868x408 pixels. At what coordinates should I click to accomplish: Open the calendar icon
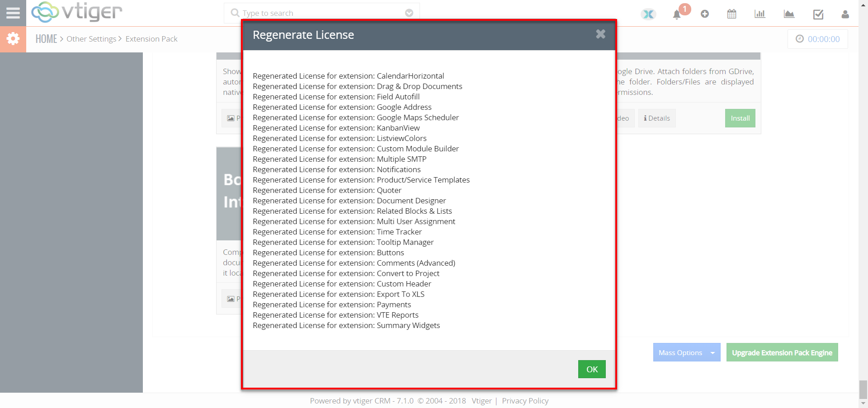732,14
